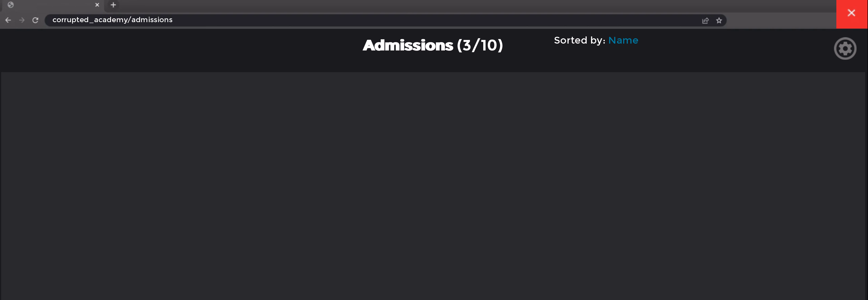Click the browser back arrow

(x=8, y=20)
